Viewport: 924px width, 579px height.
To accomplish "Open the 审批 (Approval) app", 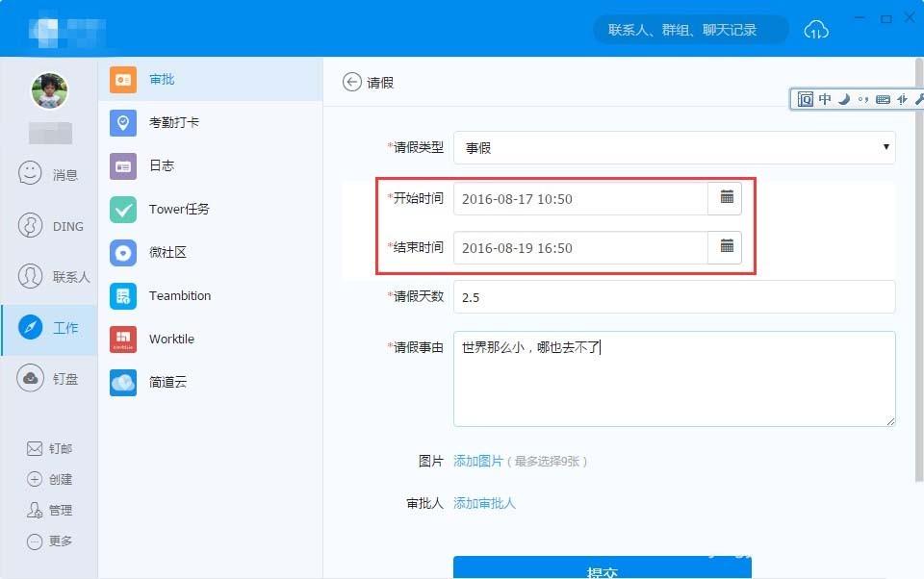I will tap(161, 79).
